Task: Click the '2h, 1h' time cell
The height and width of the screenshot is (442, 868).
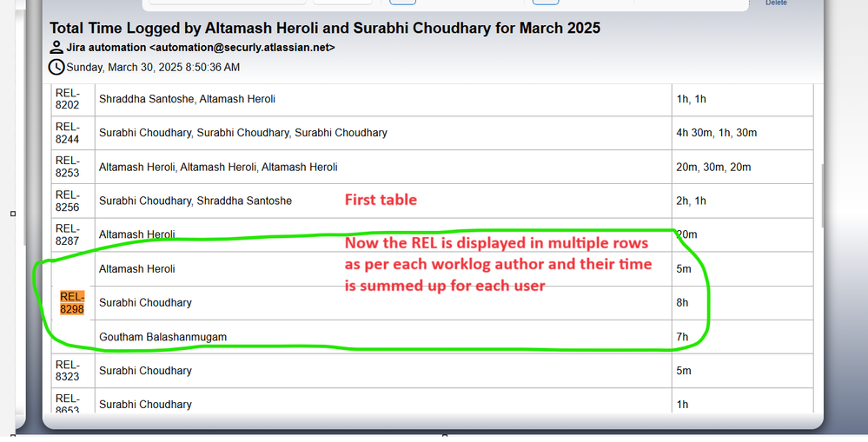Action: pyautogui.click(x=742, y=201)
